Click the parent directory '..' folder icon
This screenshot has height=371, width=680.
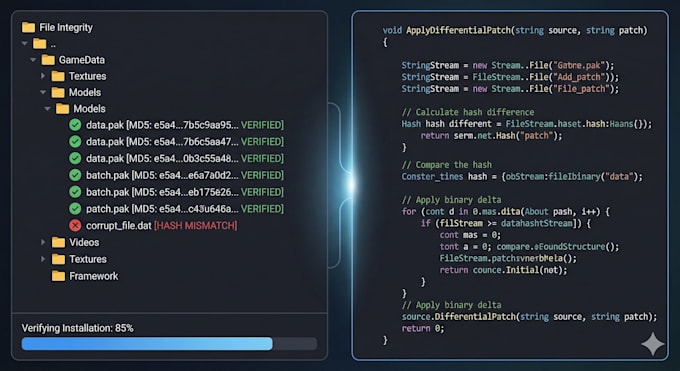coord(39,43)
